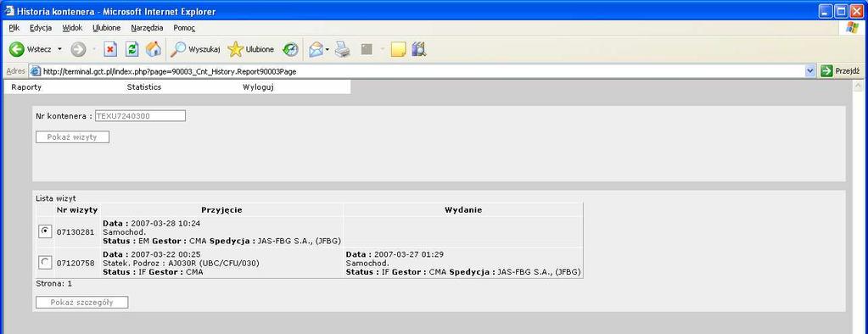This screenshot has height=334, width=868.
Task: Open the Ulubione favorites star button
Action: pyautogui.click(x=251, y=49)
